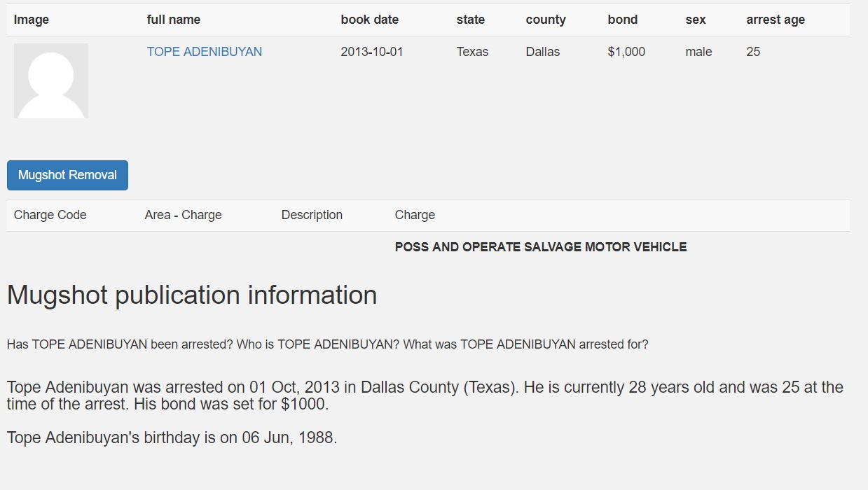Select the Texas state cell
Image resolution: width=868 pixels, height=490 pixels.
(472, 52)
